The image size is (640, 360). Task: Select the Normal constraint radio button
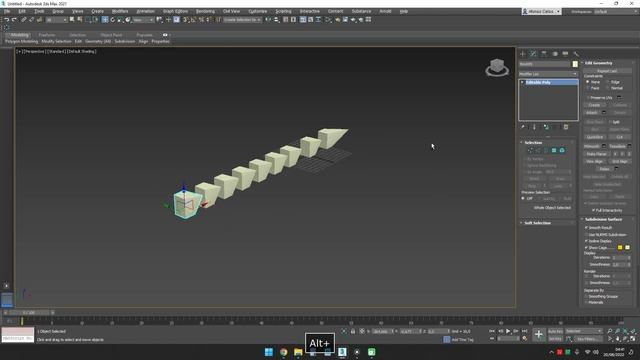click(608, 88)
